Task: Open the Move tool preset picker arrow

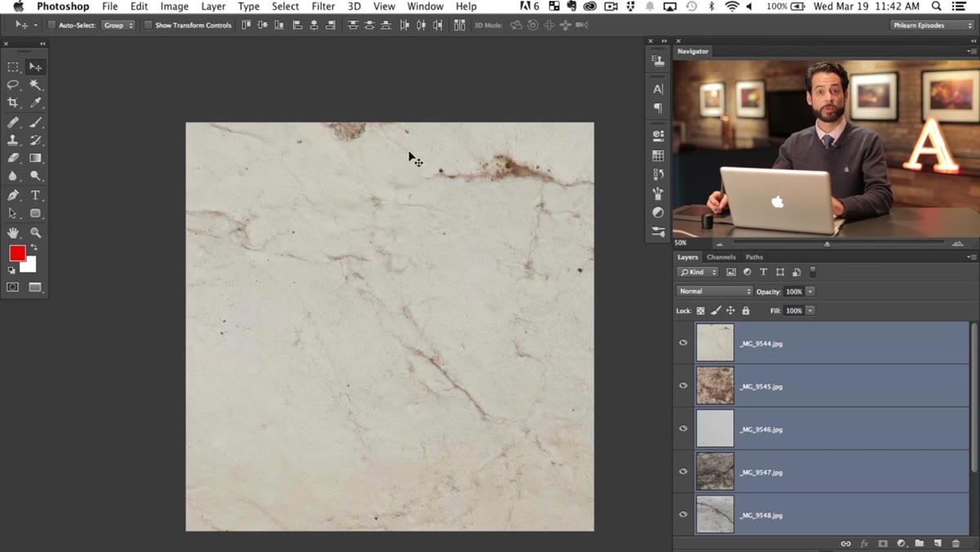Action: 35,25
